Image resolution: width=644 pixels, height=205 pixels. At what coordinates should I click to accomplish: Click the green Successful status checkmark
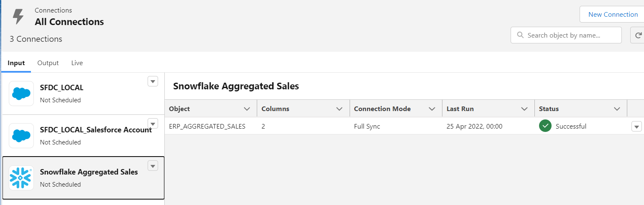point(545,126)
